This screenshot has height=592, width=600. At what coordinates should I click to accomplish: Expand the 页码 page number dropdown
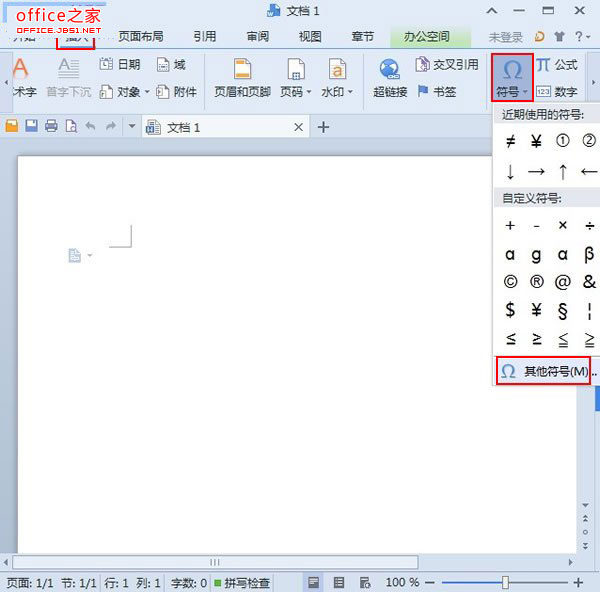click(309, 92)
